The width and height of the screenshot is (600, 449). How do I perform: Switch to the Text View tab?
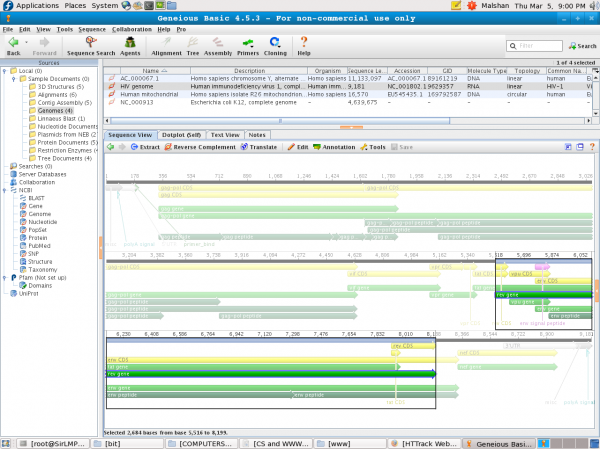224,134
